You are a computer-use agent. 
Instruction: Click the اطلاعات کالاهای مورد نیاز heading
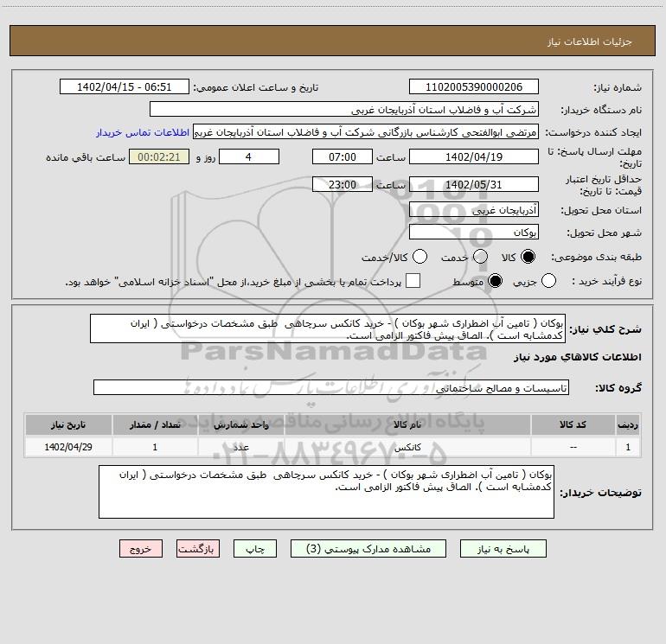point(577,357)
